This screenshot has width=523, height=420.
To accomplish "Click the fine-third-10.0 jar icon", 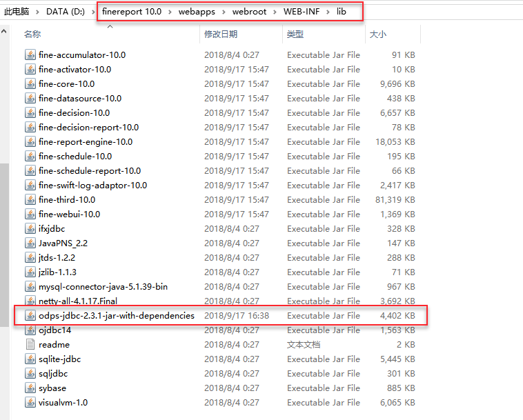I will click(x=30, y=200).
